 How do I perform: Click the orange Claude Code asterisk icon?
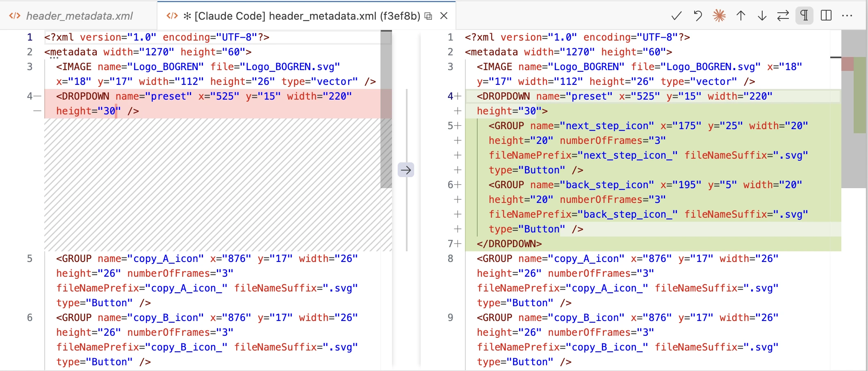click(x=719, y=16)
